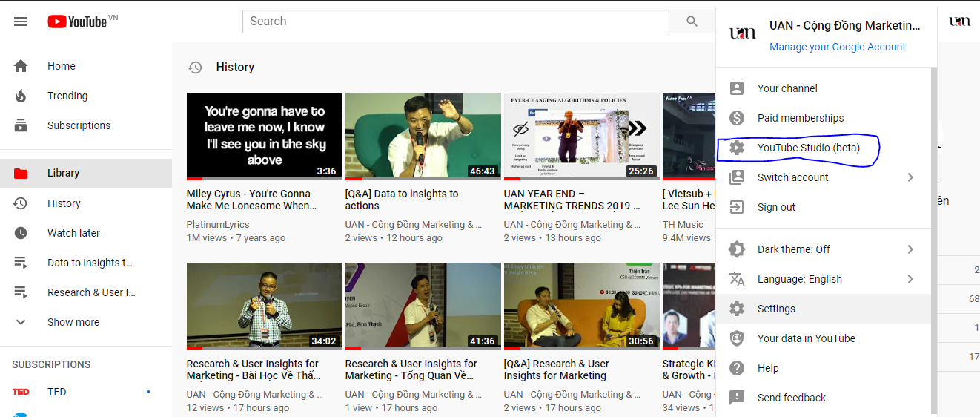980x417 pixels.
Task: Select Paid memberships menu item
Action: pos(823,118)
